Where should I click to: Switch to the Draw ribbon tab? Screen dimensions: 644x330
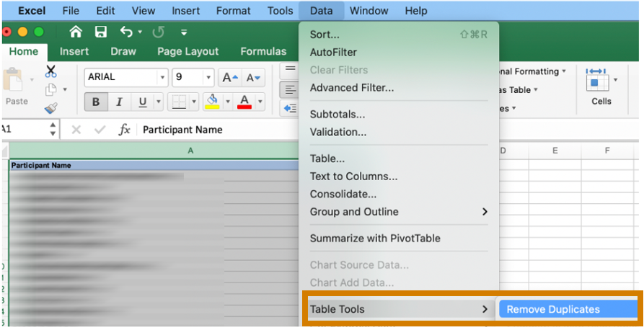(x=123, y=51)
